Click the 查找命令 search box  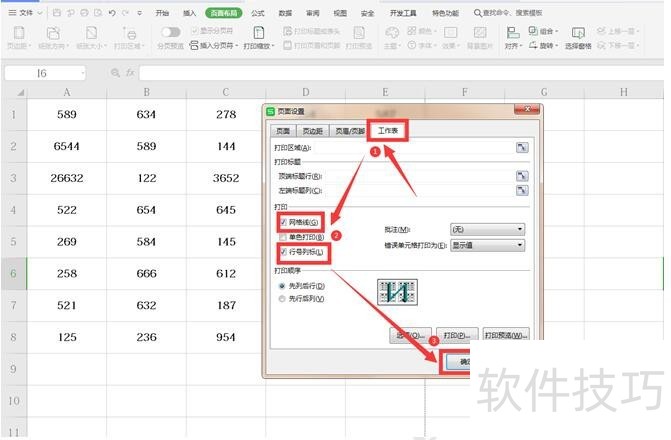(509, 13)
